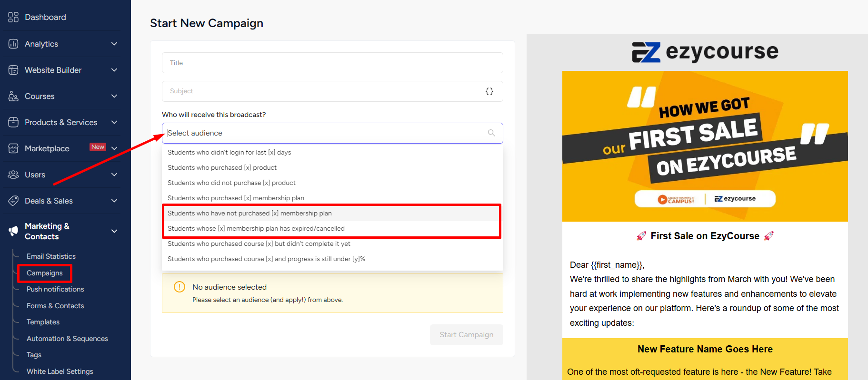868x380 pixels.
Task: Insert variable using curly braces icon
Action: tap(489, 91)
